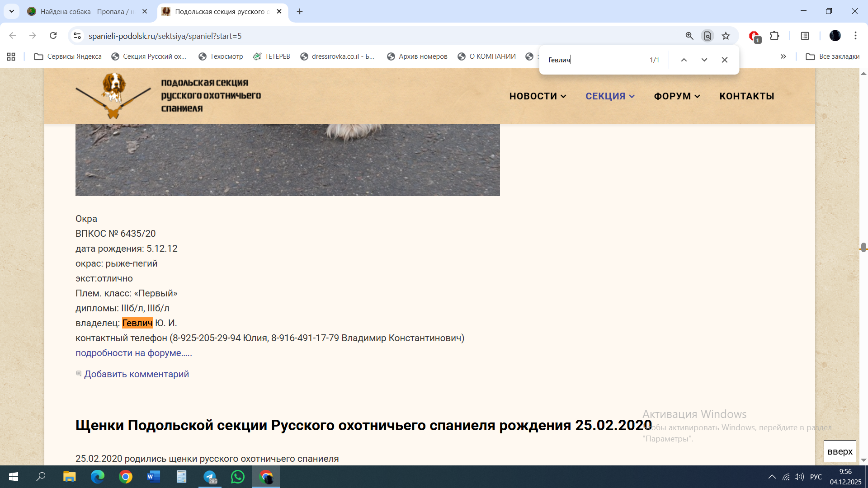
Task: Expand the ФОРУМ menu dropdown
Action: point(677,96)
